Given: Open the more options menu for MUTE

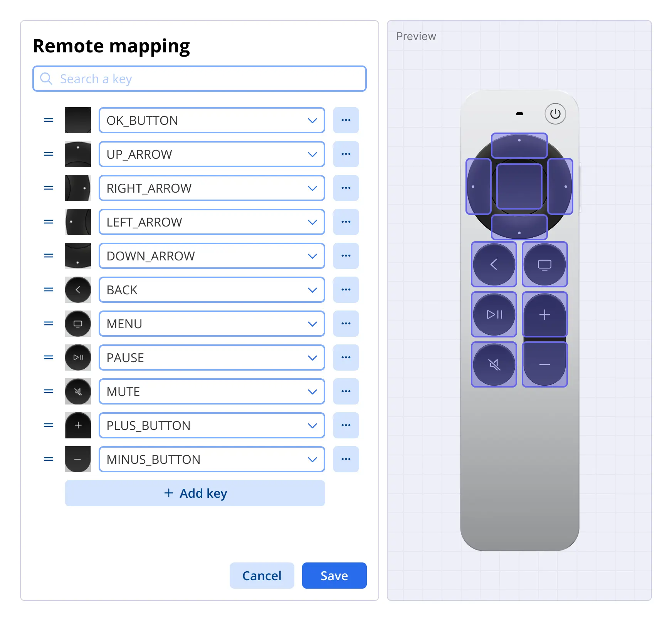Looking at the screenshot, I should pyautogui.click(x=346, y=391).
